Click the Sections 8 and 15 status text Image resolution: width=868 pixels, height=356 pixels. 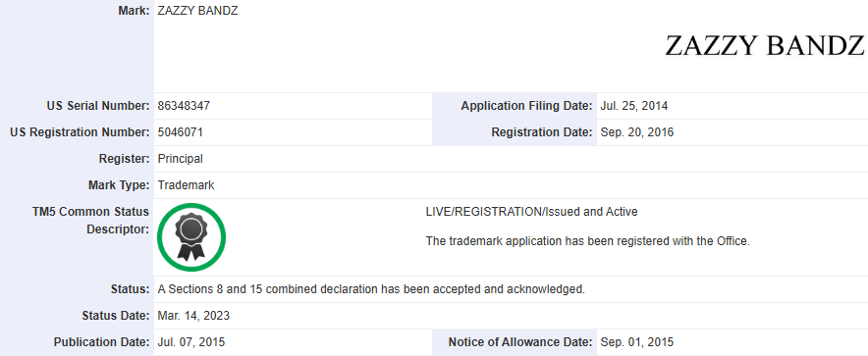(x=371, y=289)
